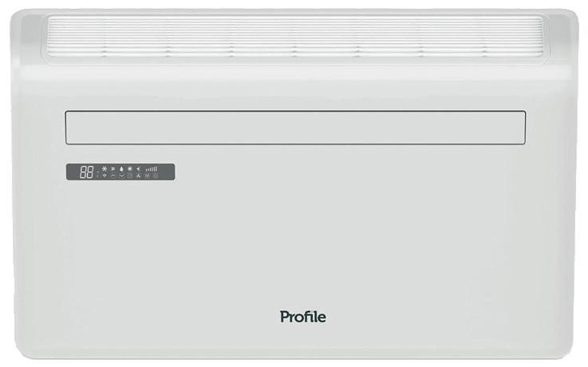Screen dimensions: 588x367
Task: Click the long rectangular air outlet flap
Action: point(295,128)
